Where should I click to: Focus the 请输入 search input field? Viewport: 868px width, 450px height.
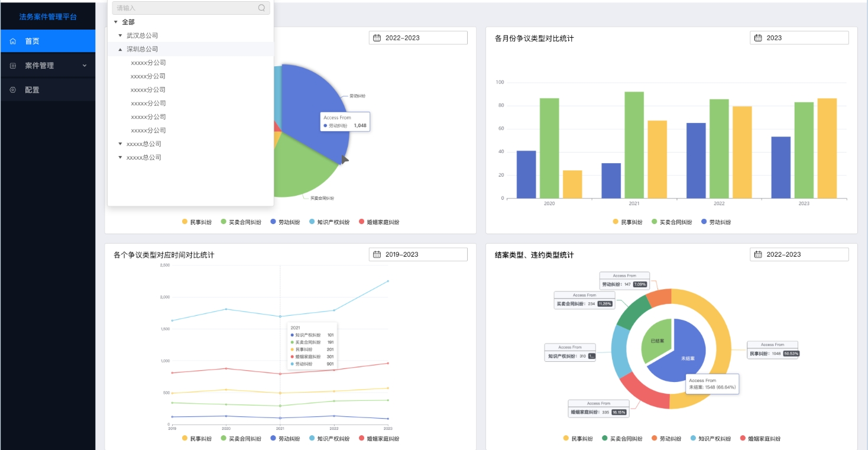coord(191,8)
